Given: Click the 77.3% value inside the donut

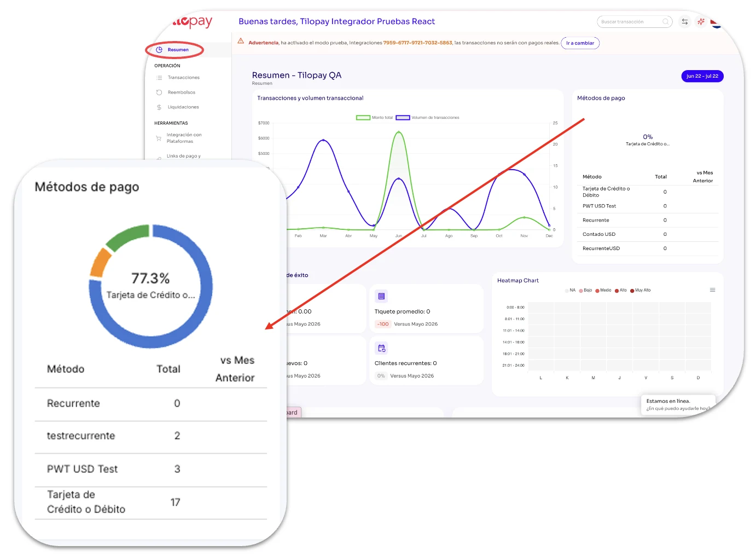Looking at the screenshot, I should pos(150,278).
